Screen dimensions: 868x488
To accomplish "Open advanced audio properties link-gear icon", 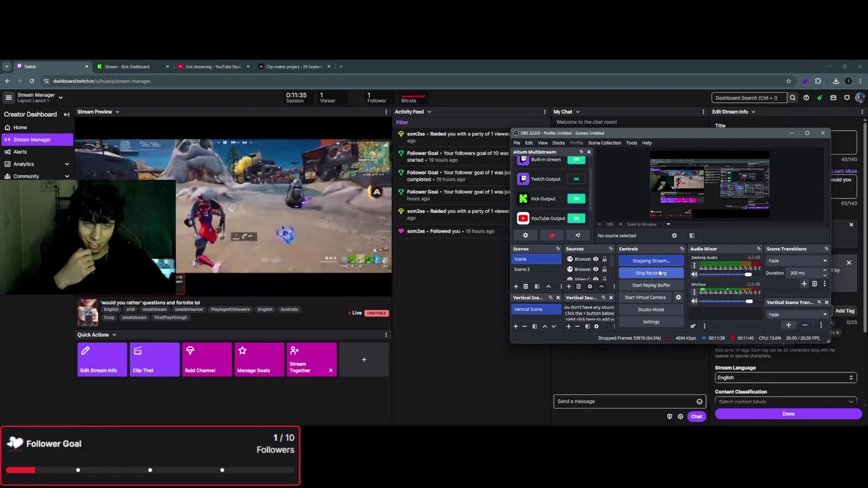I will pyautogui.click(x=693, y=326).
